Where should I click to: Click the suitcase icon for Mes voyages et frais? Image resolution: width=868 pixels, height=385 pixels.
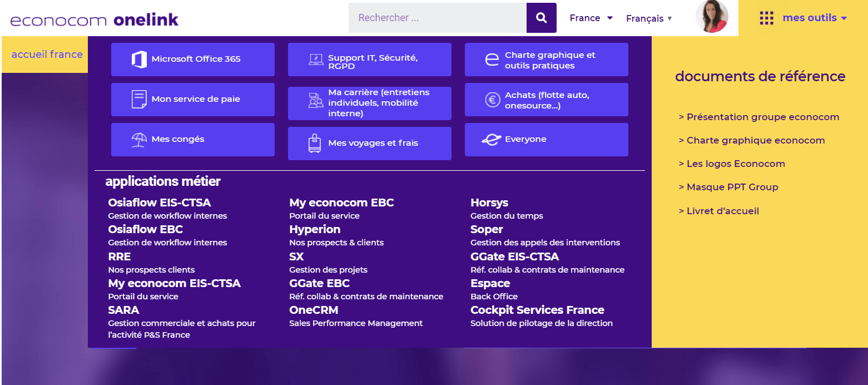315,144
